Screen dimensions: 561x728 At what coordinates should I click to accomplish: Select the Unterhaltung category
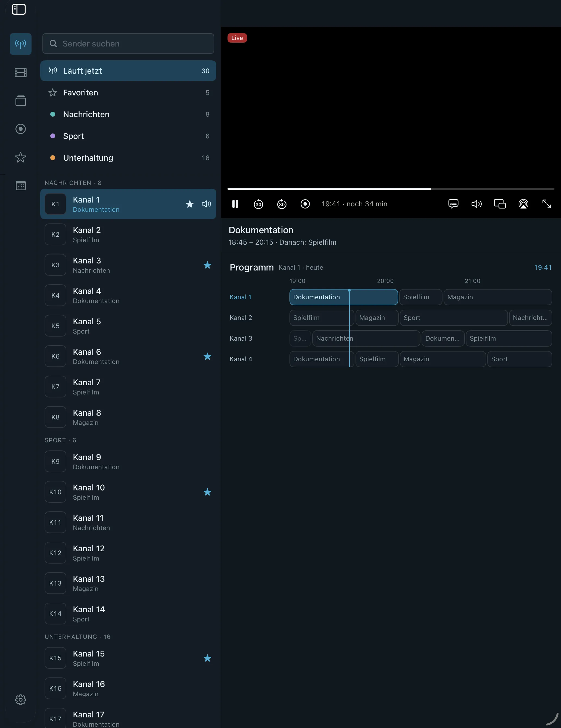tap(128, 158)
